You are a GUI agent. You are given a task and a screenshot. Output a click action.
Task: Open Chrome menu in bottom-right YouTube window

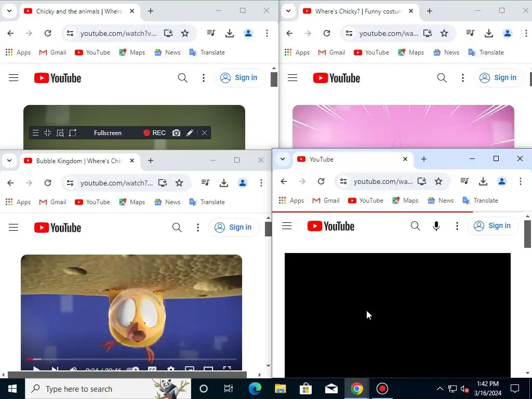(521, 181)
